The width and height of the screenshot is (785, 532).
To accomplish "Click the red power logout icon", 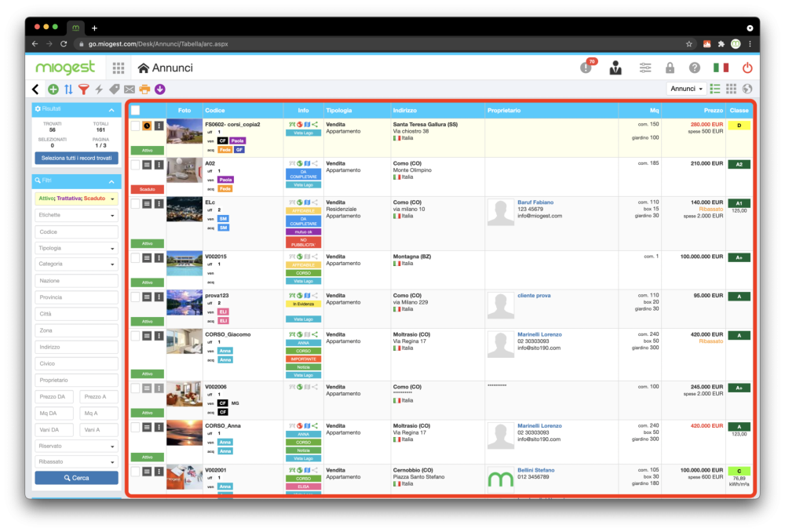I will 747,67.
